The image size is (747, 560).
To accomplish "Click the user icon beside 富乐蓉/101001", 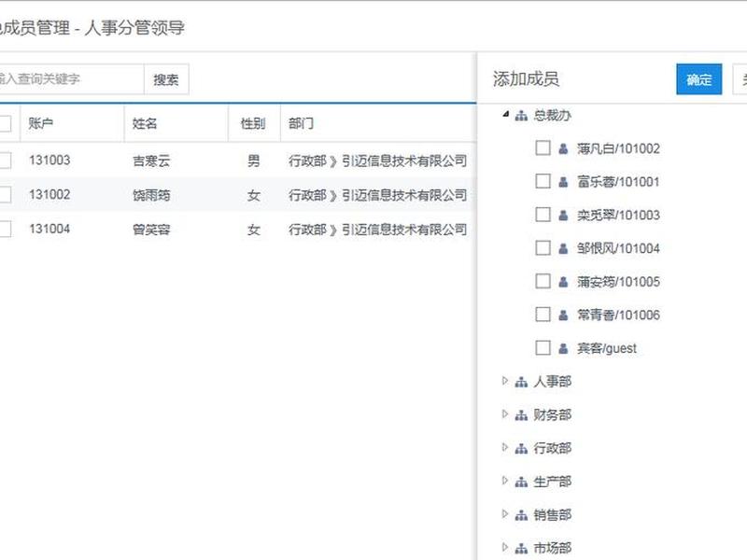I will tap(563, 182).
